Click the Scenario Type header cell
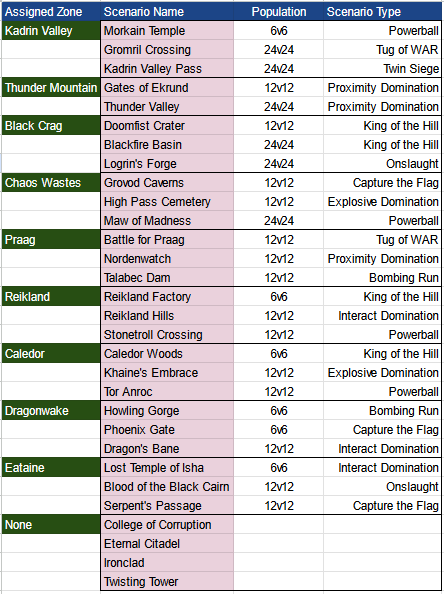 tap(383, 12)
